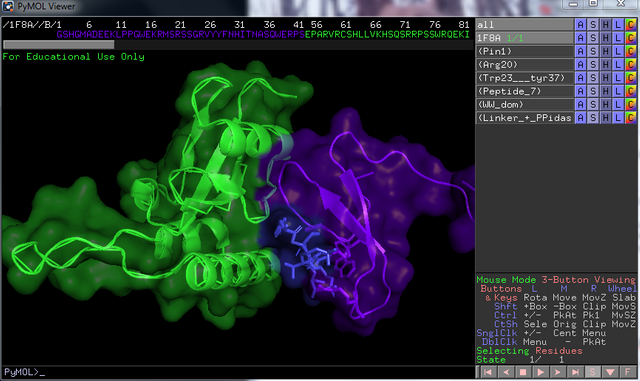Click the L button in the (WW_dom) row
The image size is (640, 381).
[618, 105]
